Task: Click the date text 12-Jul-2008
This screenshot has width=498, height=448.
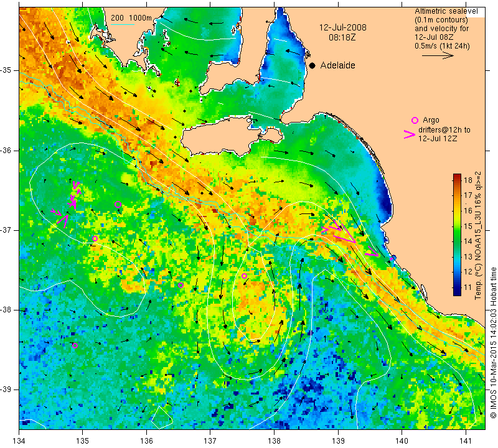Action: coord(343,27)
